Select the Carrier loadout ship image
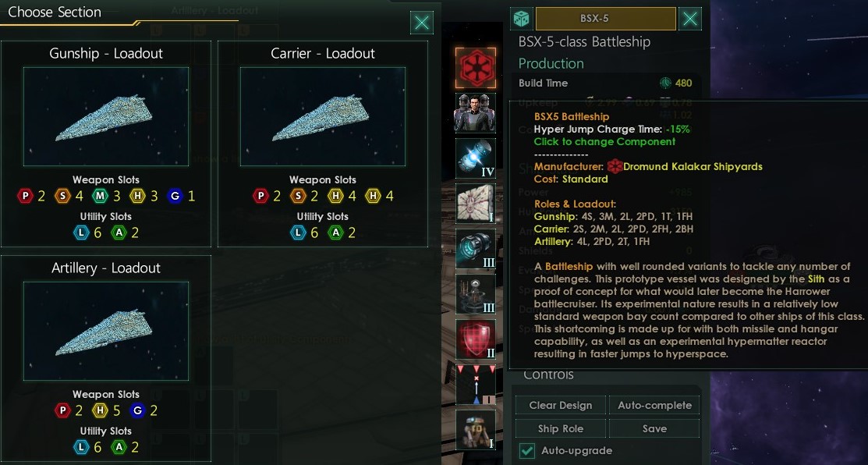The height and width of the screenshot is (465, 868). pyautogui.click(x=323, y=117)
